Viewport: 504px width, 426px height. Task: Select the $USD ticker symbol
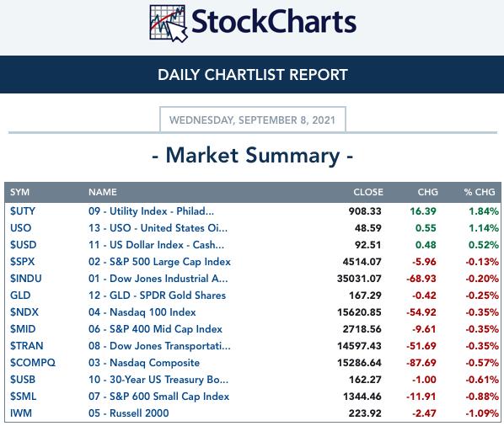(23, 245)
